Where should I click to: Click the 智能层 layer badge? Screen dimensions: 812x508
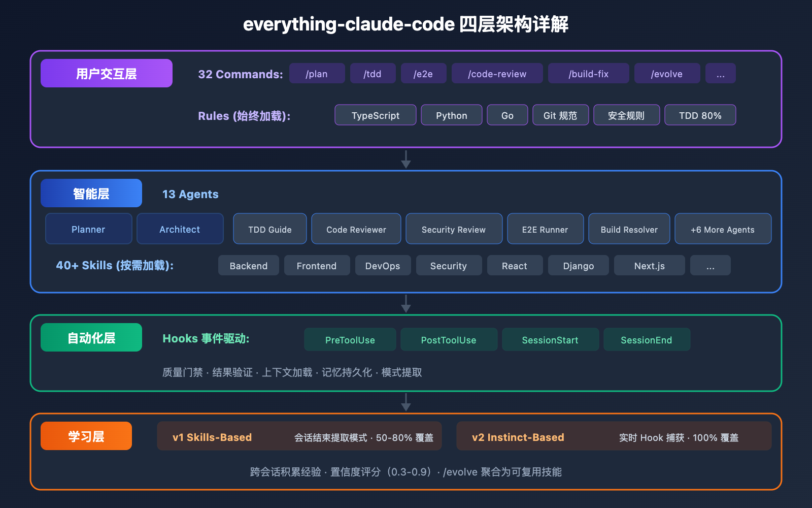91,193
